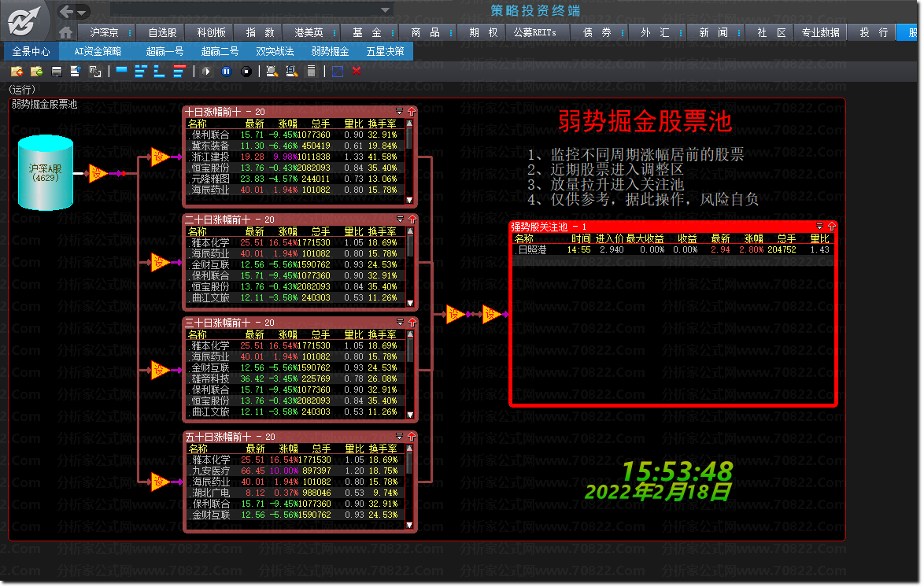Click the 设 filter before 二十日涨幅前十 panel
This screenshot has height=587, width=924.
tap(159, 262)
